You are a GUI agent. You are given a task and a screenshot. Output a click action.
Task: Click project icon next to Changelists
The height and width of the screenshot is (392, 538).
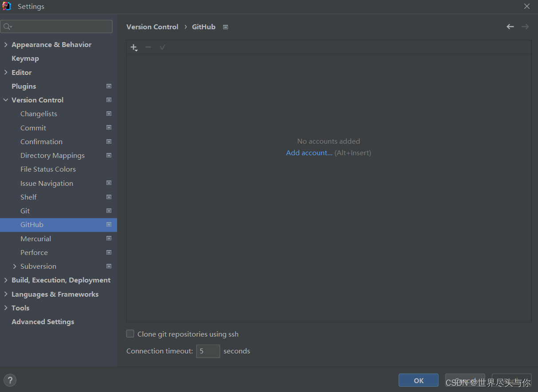point(109,114)
